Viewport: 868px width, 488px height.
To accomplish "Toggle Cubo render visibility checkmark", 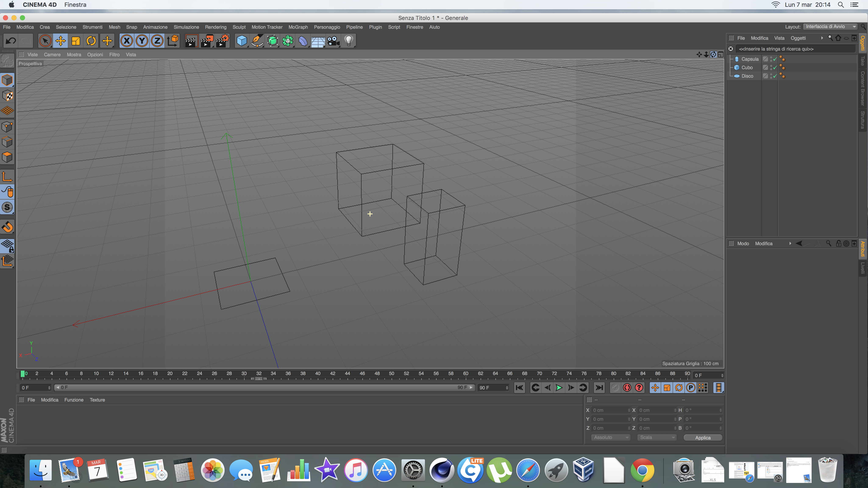I will coord(775,68).
